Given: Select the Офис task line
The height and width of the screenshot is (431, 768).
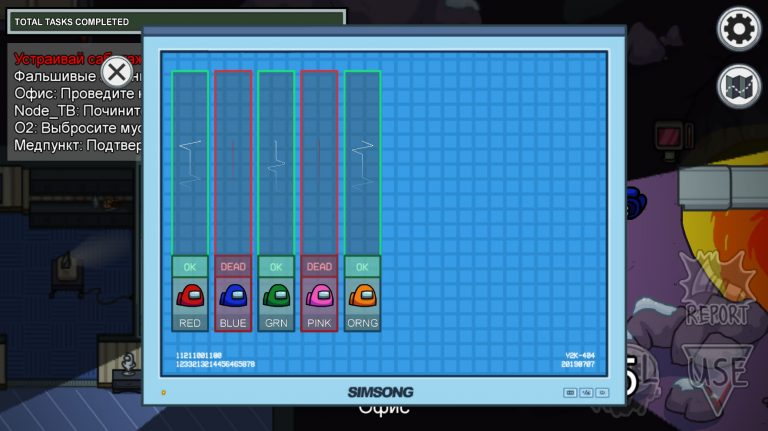Looking at the screenshot, I should coord(78,94).
